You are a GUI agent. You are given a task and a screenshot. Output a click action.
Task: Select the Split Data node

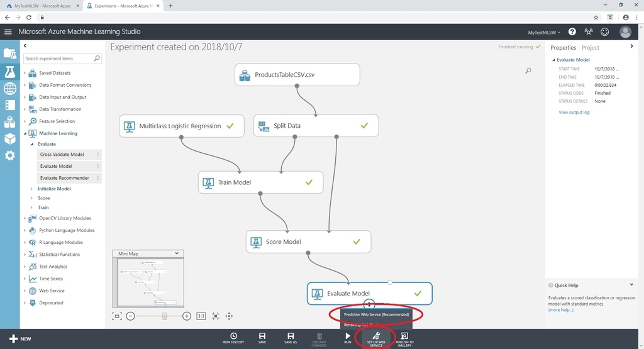tap(316, 126)
